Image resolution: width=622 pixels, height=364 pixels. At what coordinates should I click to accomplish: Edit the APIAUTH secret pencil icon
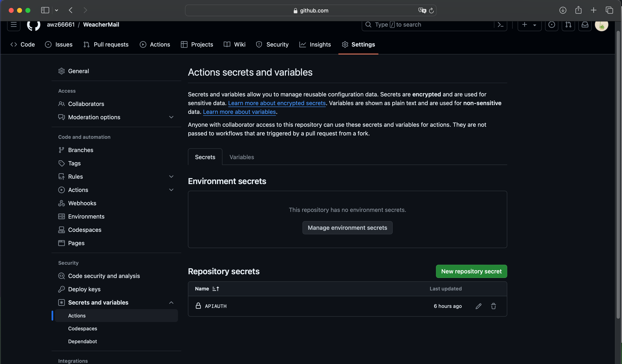click(478, 306)
